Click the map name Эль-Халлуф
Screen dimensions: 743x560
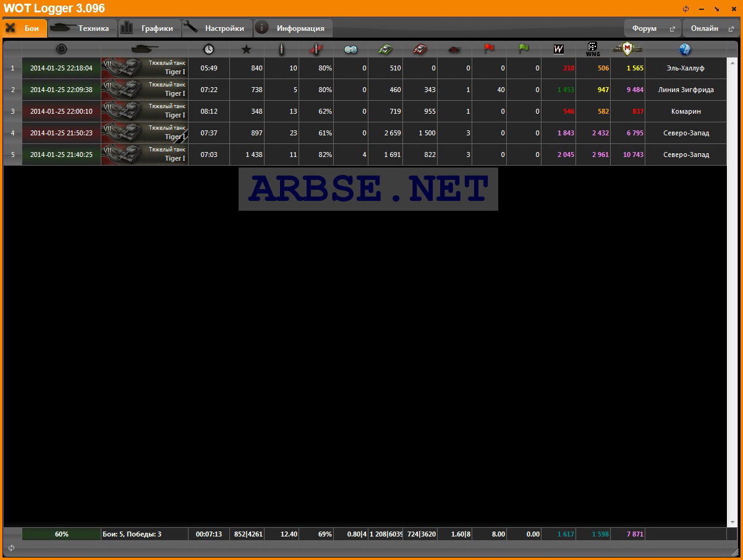[x=686, y=68]
